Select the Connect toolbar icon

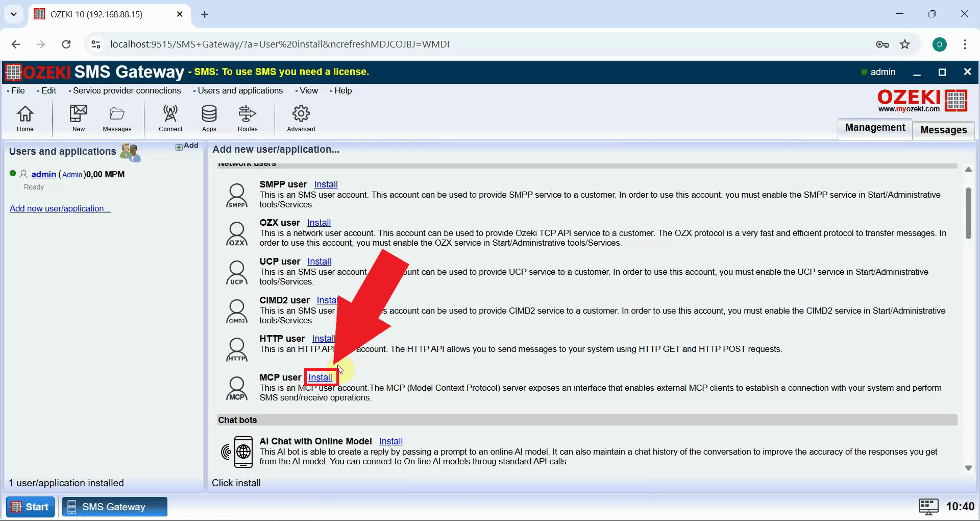[x=170, y=118]
